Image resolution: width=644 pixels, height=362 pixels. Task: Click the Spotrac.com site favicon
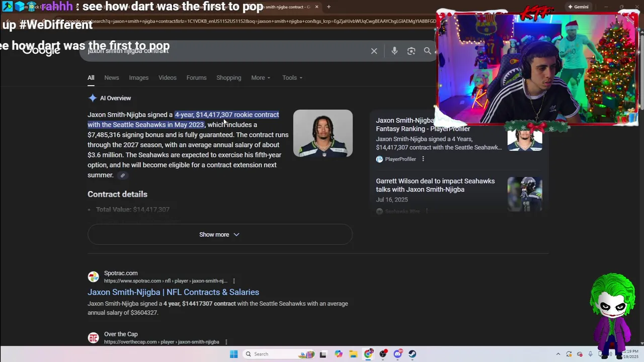click(93, 277)
